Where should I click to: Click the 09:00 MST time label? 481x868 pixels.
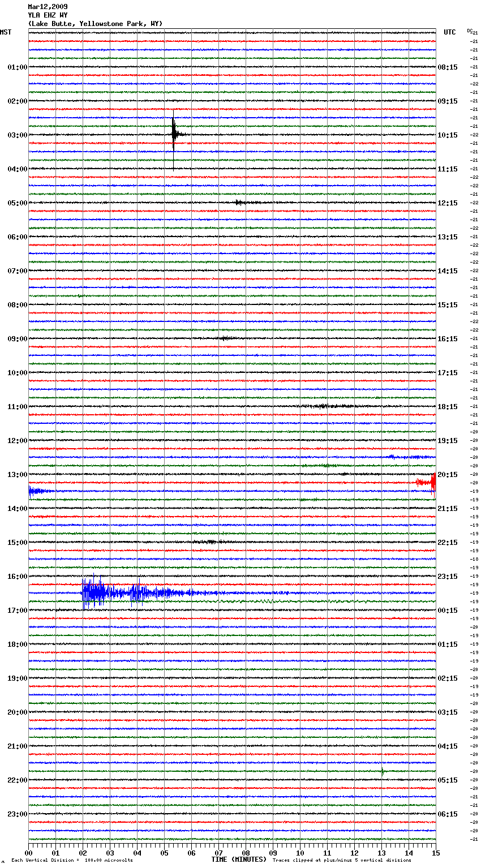(17, 339)
